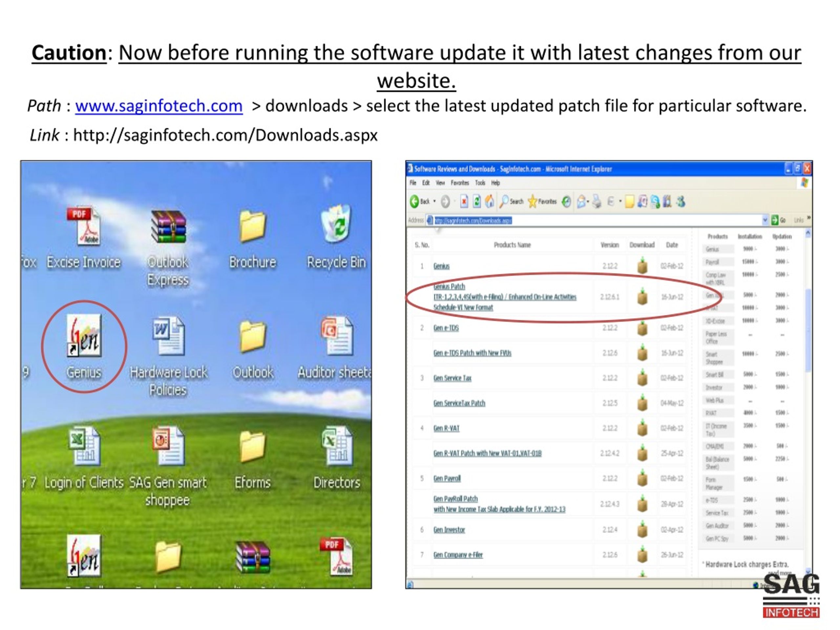
Task: Click the Home icon in IE toolbar
Action: coord(490,201)
